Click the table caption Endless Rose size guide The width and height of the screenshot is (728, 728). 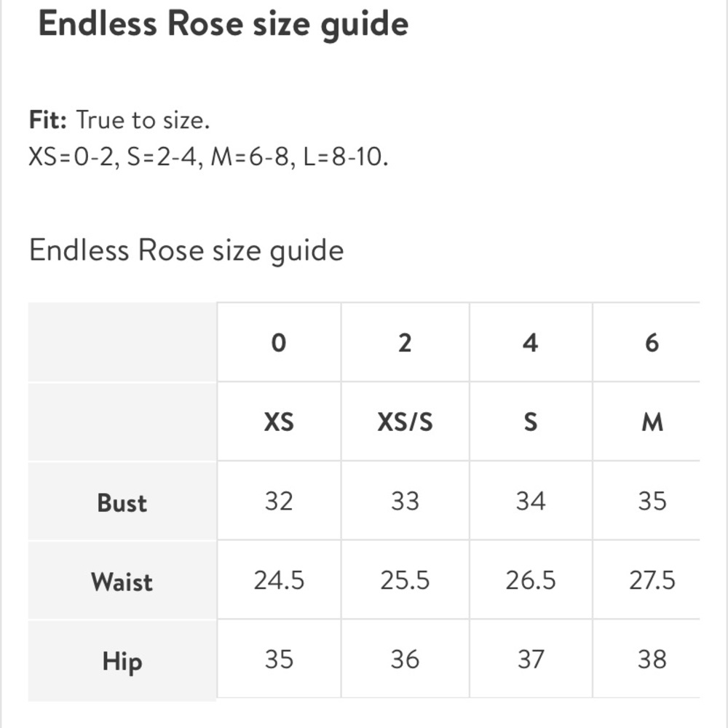(x=186, y=250)
